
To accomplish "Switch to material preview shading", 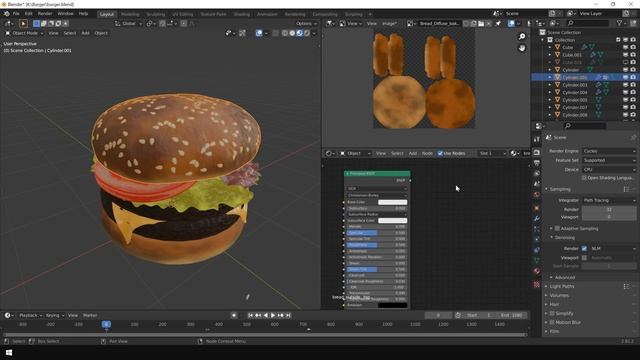I will click(x=300, y=33).
